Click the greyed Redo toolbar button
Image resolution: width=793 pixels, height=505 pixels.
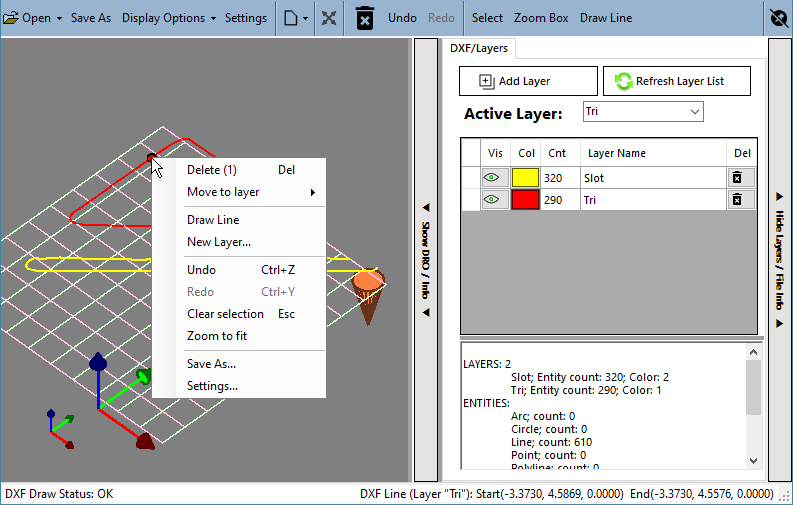pos(441,18)
